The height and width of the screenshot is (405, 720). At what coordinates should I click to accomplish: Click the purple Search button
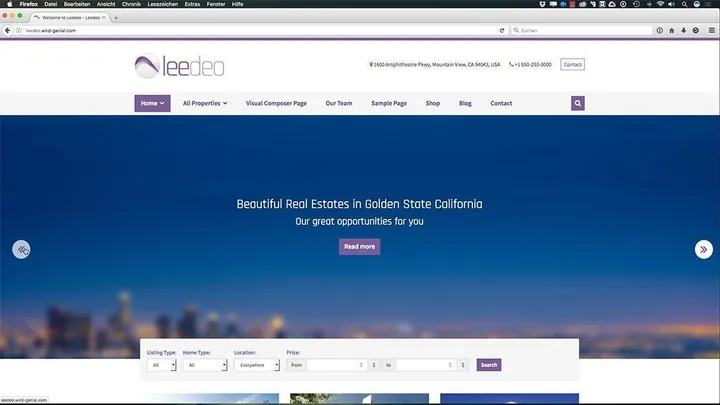pos(489,365)
